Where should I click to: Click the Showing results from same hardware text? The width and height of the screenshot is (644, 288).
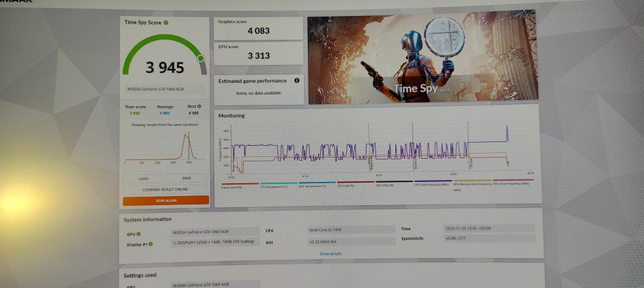pos(165,125)
